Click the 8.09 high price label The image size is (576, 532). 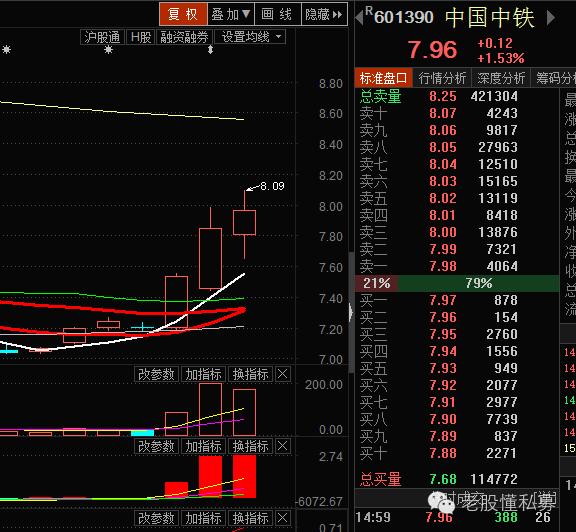pos(272,186)
